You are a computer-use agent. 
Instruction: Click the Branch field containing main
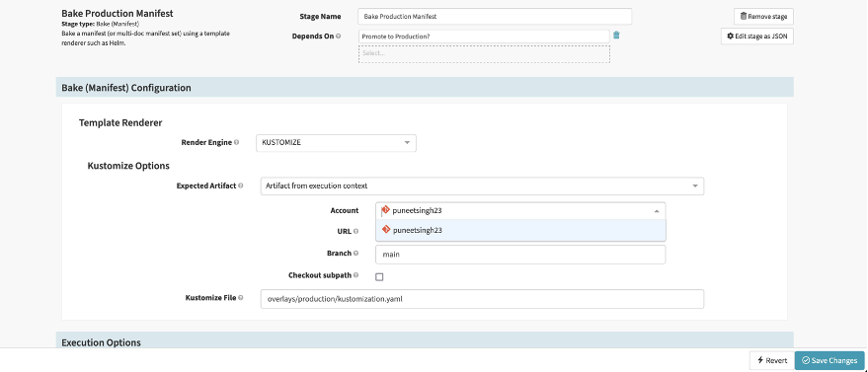520,255
